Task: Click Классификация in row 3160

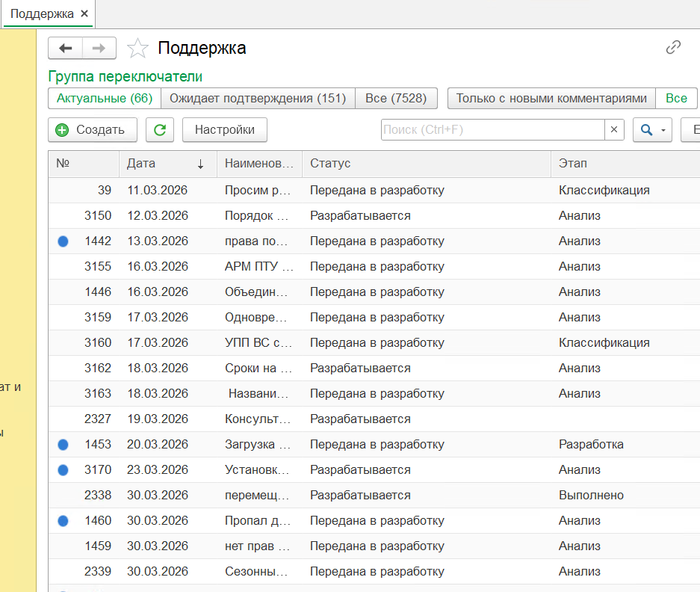Action: pyautogui.click(x=604, y=343)
